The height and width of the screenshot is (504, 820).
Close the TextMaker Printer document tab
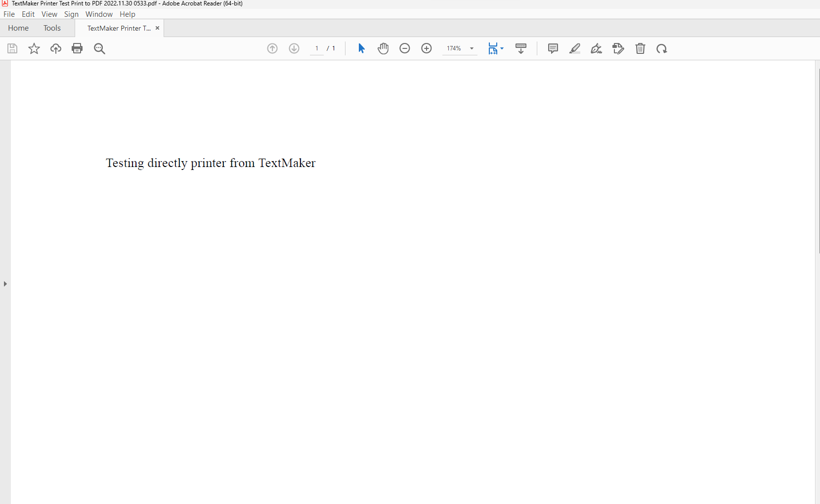coord(158,28)
